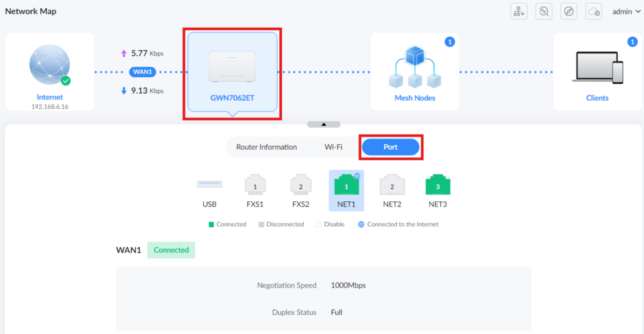This screenshot has width=644, height=334.
Task: Open the Clients card
Action: tap(597, 72)
